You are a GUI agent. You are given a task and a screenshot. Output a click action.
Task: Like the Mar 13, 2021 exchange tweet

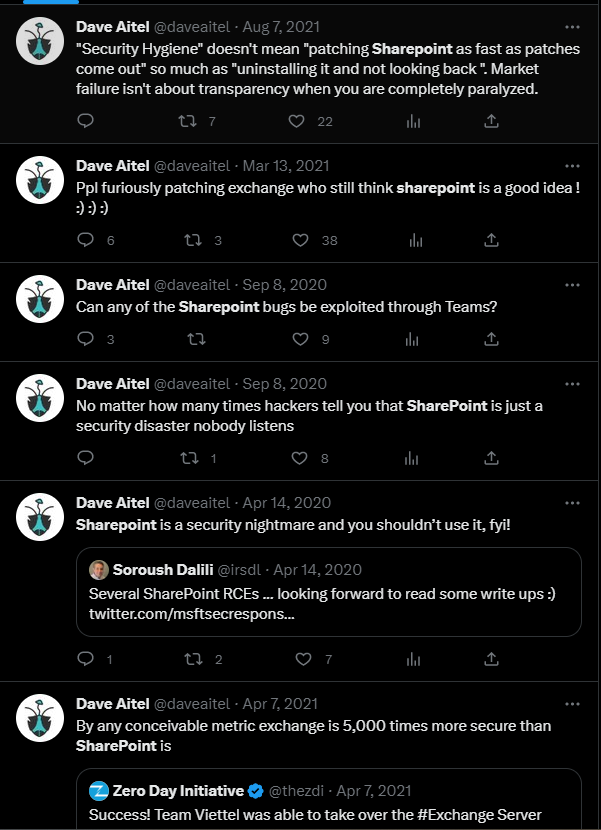click(300, 240)
